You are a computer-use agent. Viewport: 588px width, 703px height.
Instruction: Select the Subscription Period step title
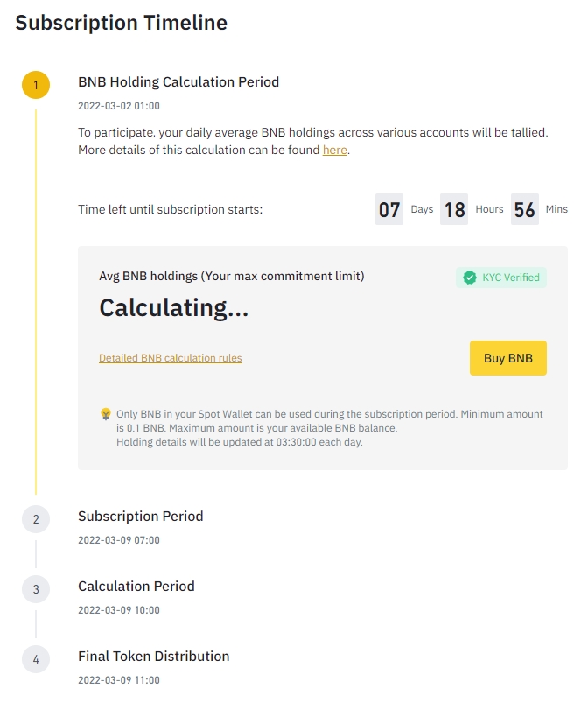pos(141,517)
